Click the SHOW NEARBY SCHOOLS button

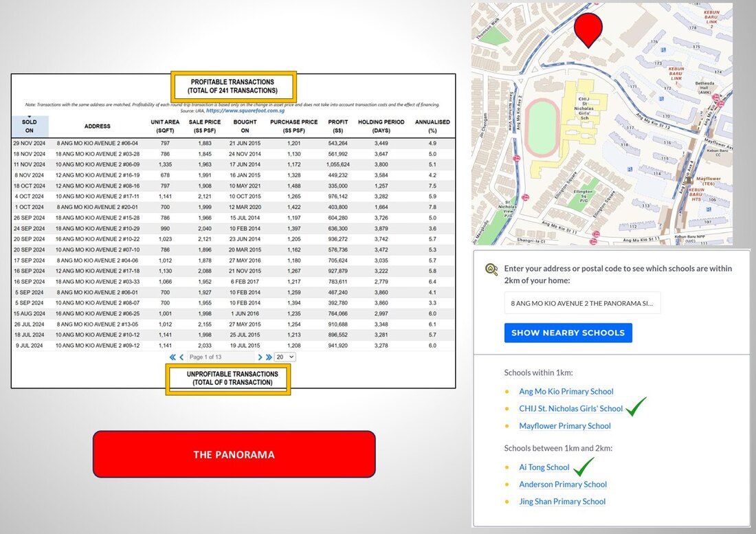click(568, 333)
